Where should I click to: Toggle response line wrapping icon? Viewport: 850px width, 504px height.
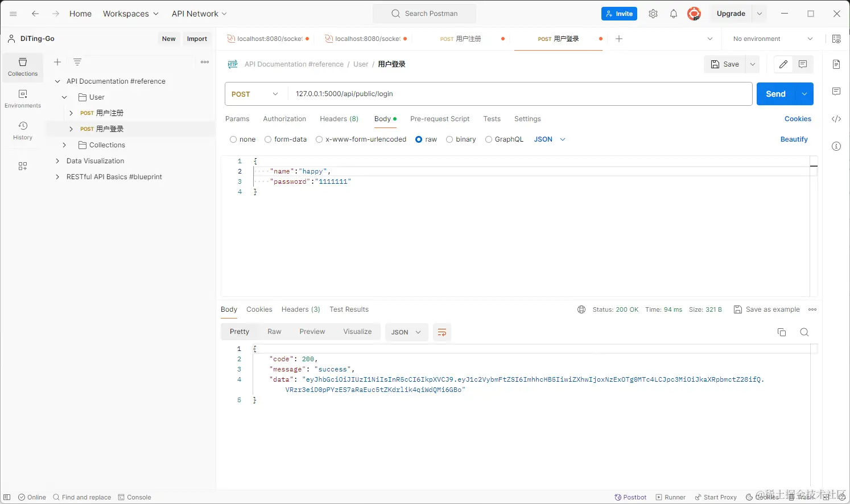click(x=442, y=332)
